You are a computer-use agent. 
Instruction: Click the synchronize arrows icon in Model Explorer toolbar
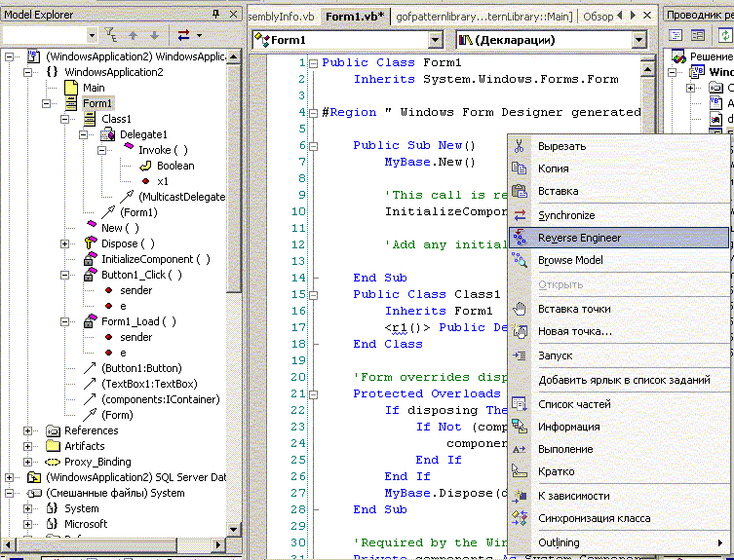click(x=183, y=35)
